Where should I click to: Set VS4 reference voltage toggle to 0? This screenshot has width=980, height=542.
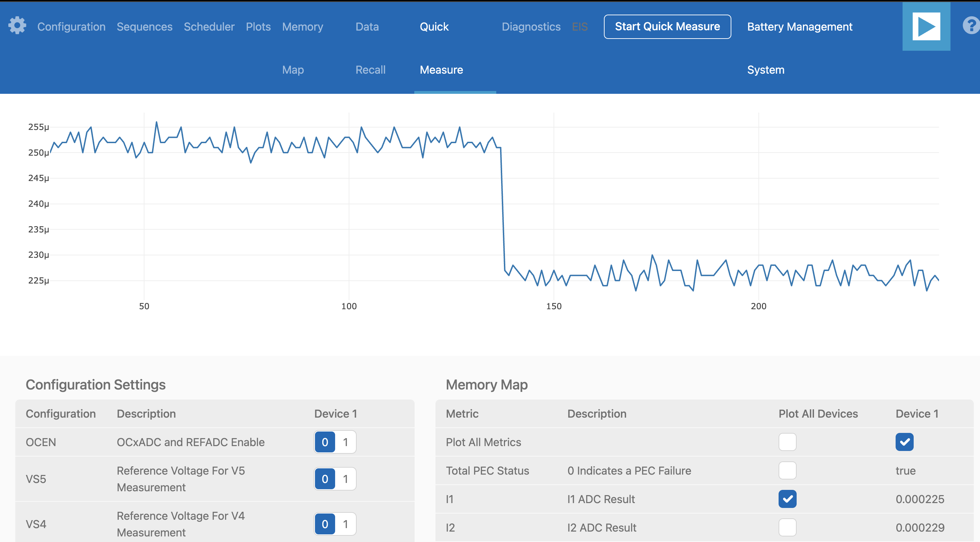point(324,524)
